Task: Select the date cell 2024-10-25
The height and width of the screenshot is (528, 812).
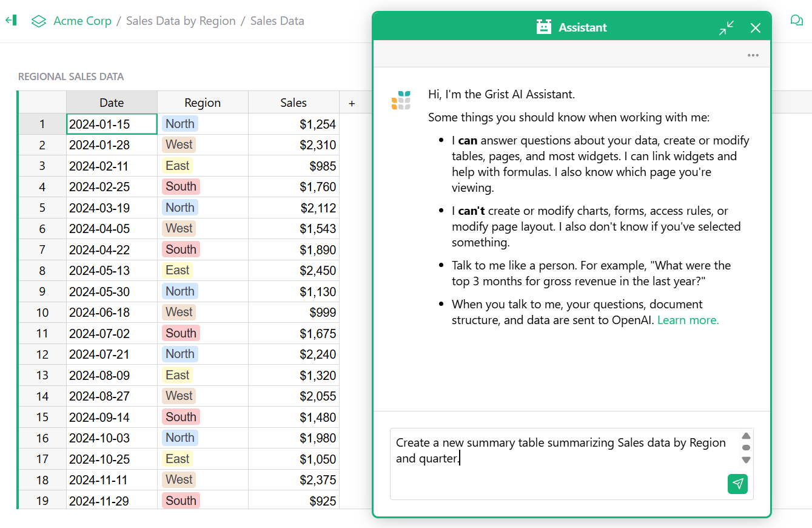Action: click(x=112, y=459)
